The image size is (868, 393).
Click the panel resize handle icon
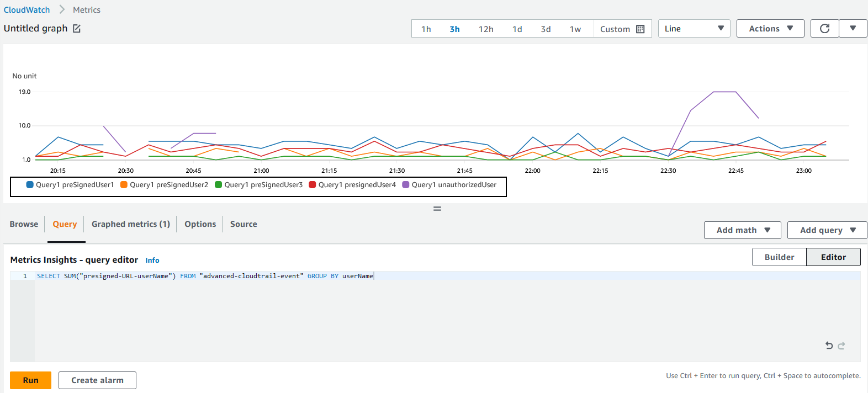click(437, 209)
